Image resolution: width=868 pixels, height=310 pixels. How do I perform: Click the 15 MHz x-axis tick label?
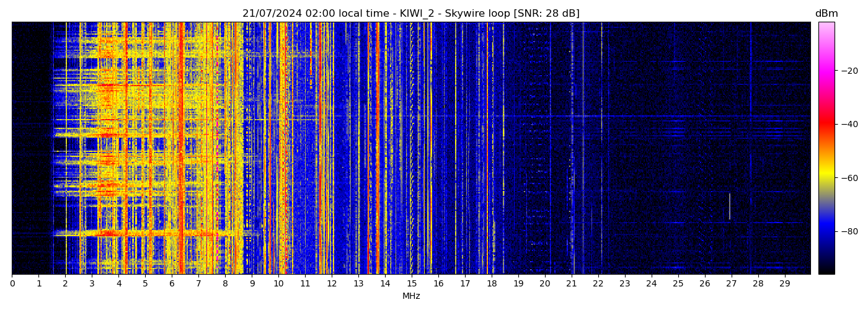[412, 284]
